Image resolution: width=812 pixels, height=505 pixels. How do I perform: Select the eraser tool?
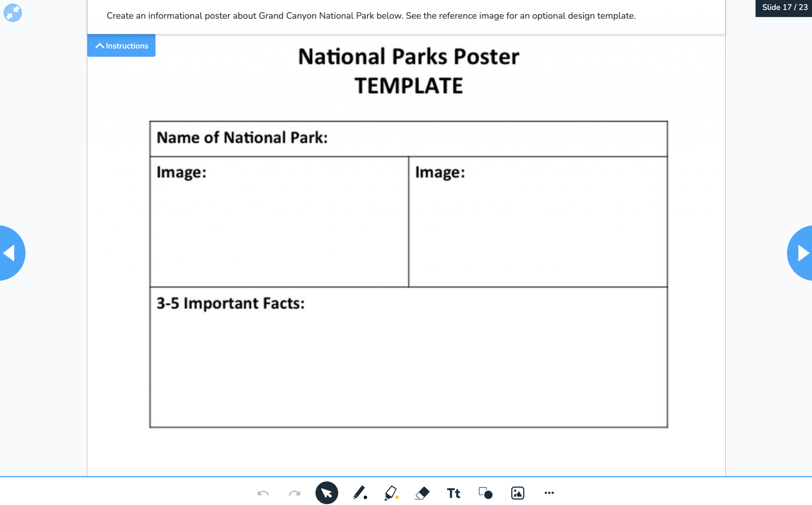[x=421, y=492]
